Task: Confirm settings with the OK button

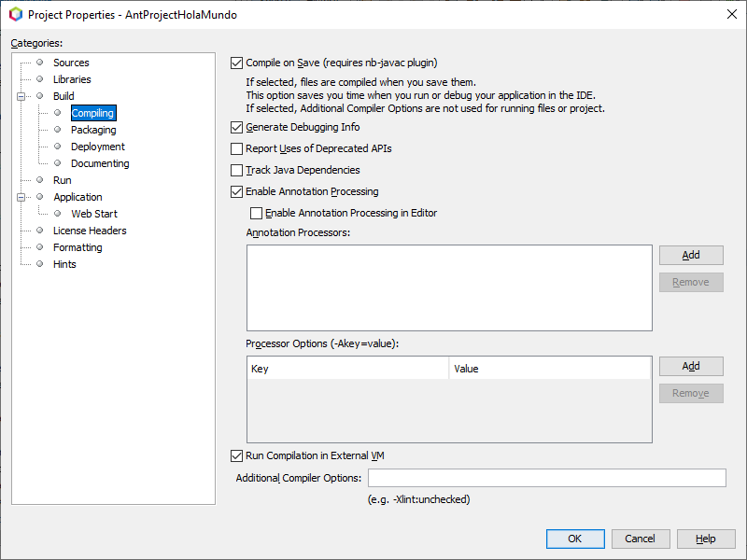Action: point(574,539)
